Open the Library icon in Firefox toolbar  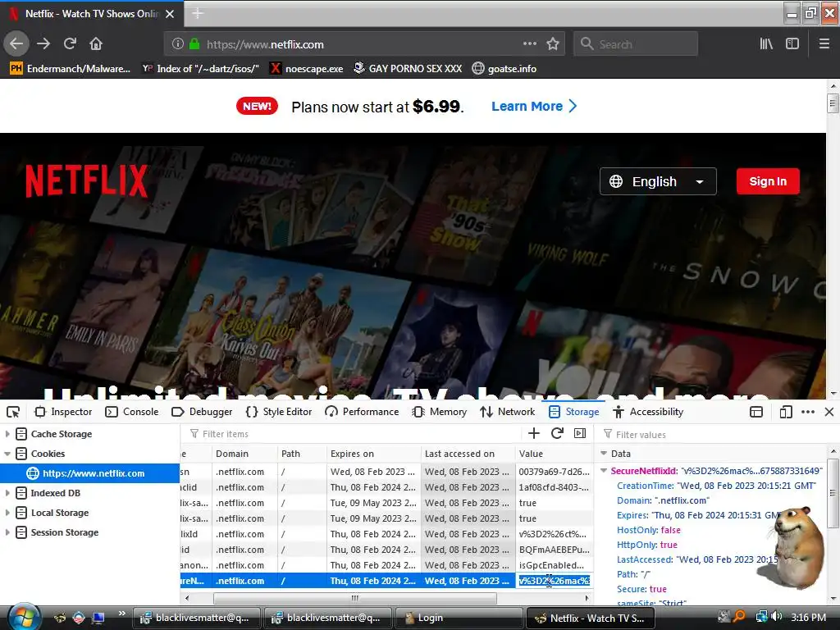point(766,44)
